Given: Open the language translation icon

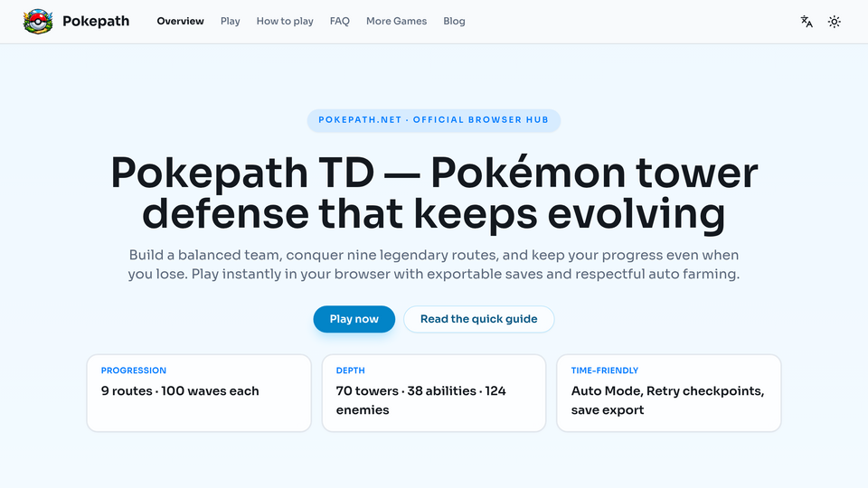Looking at the screenshot, I should pyautogui.click(x=807, y=22).
